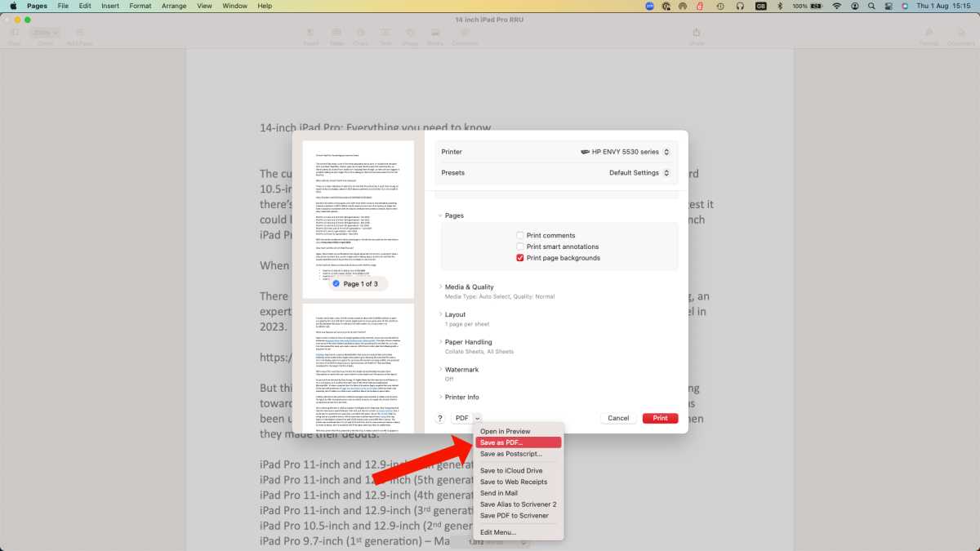
Task: Choose Save to Web Receipts
Action: coord(519,482)
